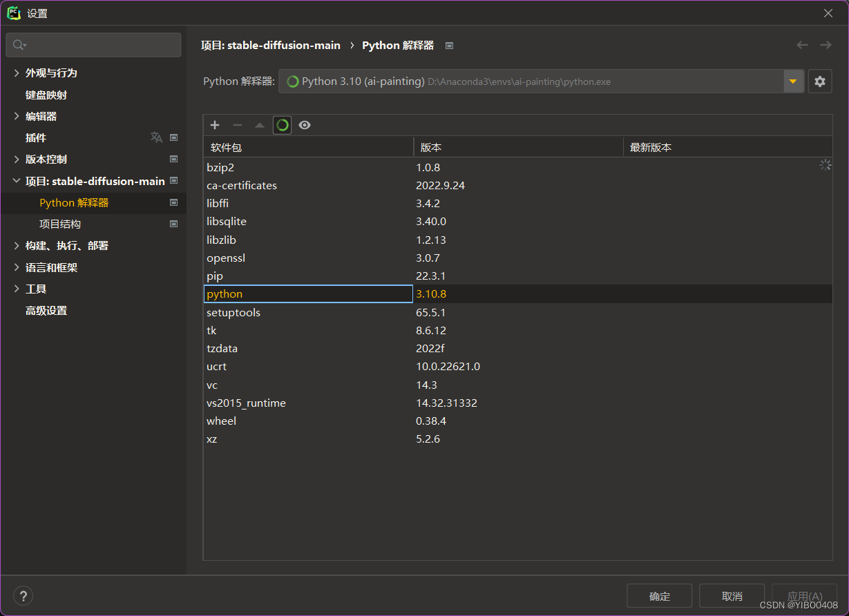Viewport: 849px width, 616px height.
Task: Click the translation icon beside 插件
Action: pyautogui.click(x=157, y=137)
